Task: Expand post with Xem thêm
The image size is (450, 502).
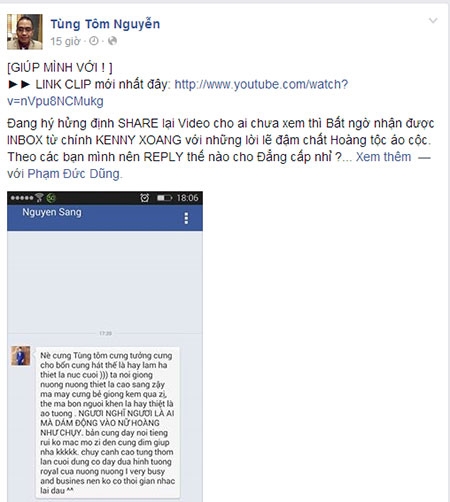Action: pyautogui.click(x=383, y=157)
